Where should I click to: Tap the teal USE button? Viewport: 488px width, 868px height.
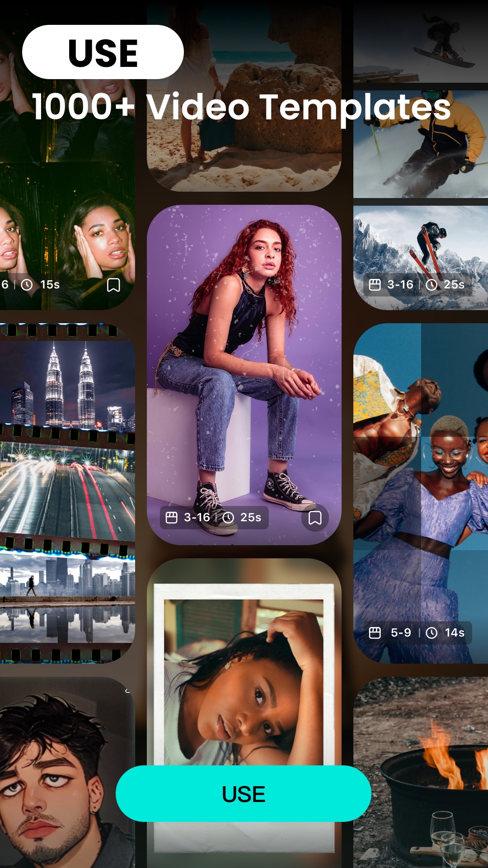coord(243,793)
